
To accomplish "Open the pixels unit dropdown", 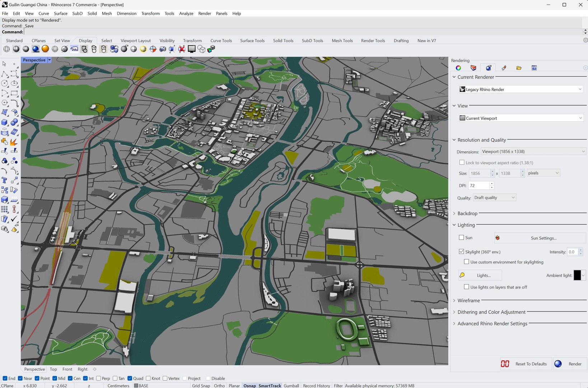I will (x=543, y=173).
